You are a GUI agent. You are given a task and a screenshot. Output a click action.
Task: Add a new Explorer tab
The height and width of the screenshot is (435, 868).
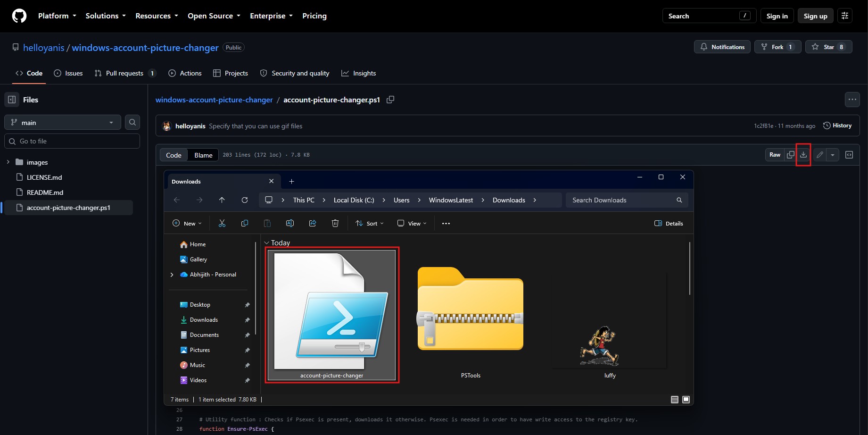point(291,181)
